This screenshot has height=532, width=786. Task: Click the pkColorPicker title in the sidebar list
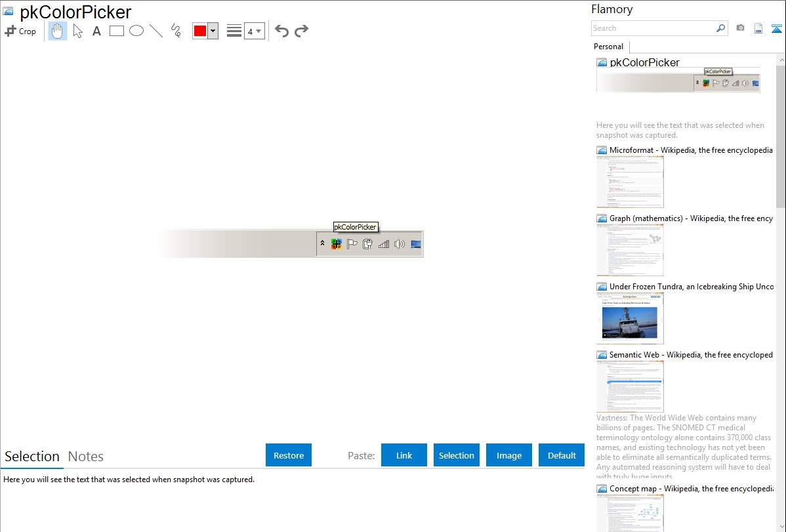coord(645,62)
